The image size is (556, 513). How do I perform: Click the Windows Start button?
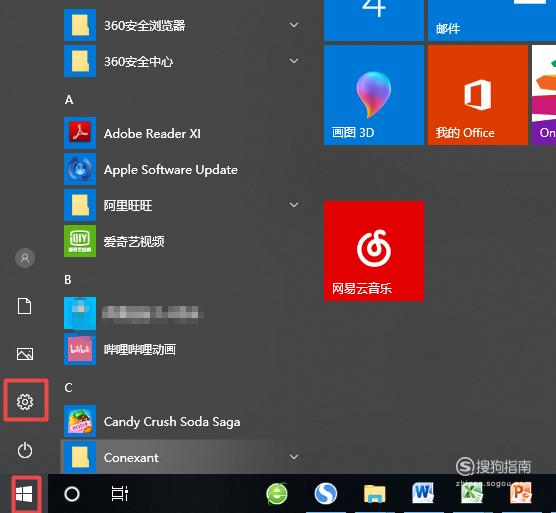click(x=24, y=494)
